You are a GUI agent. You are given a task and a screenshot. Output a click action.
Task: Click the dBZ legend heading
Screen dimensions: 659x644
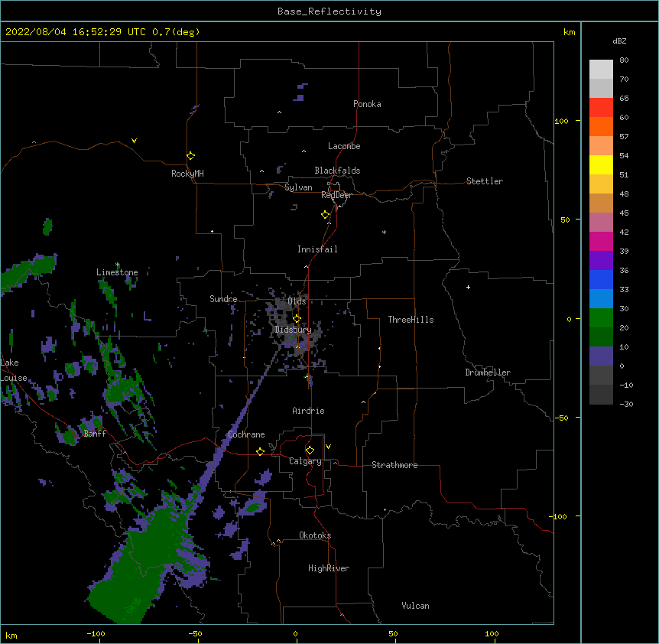[x=619, y=41]
